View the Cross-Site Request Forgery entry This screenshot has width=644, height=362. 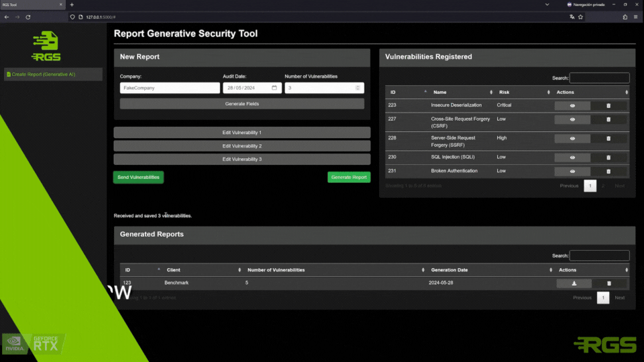[572, 119]
